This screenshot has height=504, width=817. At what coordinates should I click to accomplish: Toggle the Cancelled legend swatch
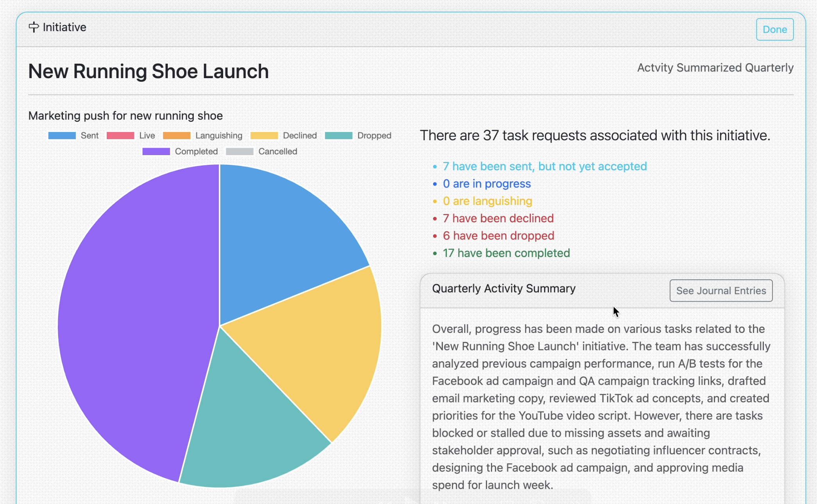click(x=240, y=152)
